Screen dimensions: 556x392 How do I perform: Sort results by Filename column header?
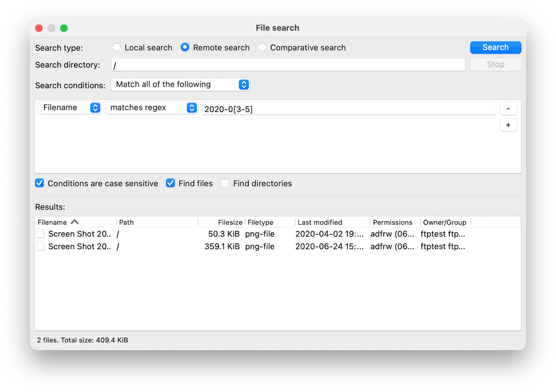(76, 222)
